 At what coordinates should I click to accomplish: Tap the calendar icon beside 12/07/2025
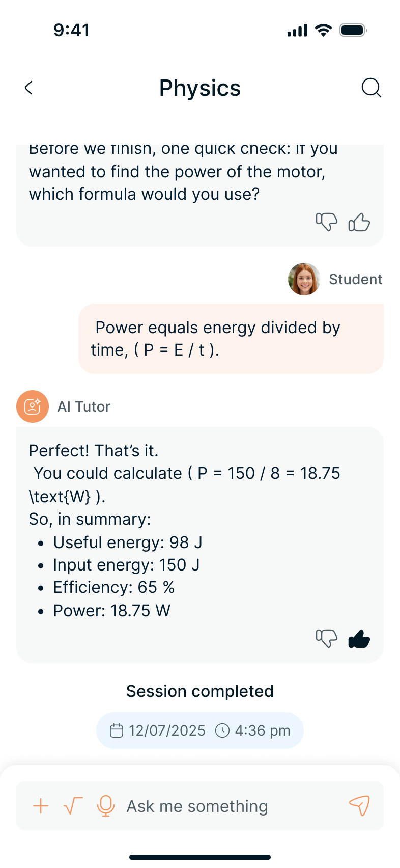117,730
